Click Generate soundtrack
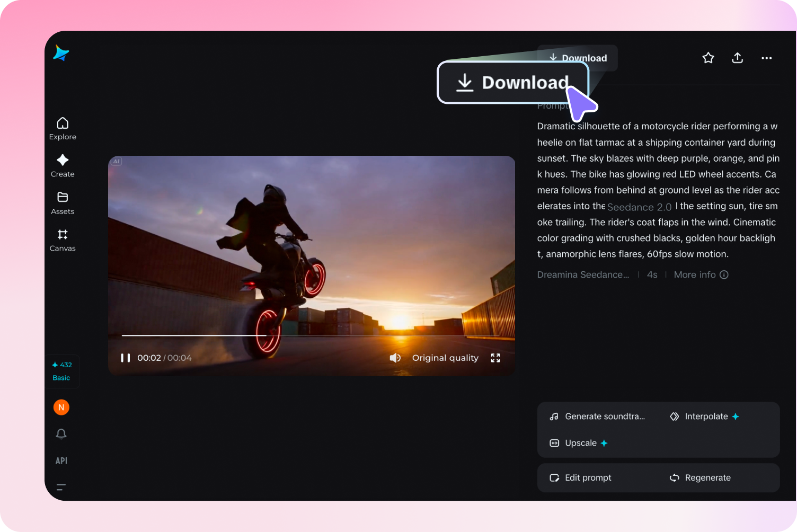This screenshot has height=532, width=797. 597,416
